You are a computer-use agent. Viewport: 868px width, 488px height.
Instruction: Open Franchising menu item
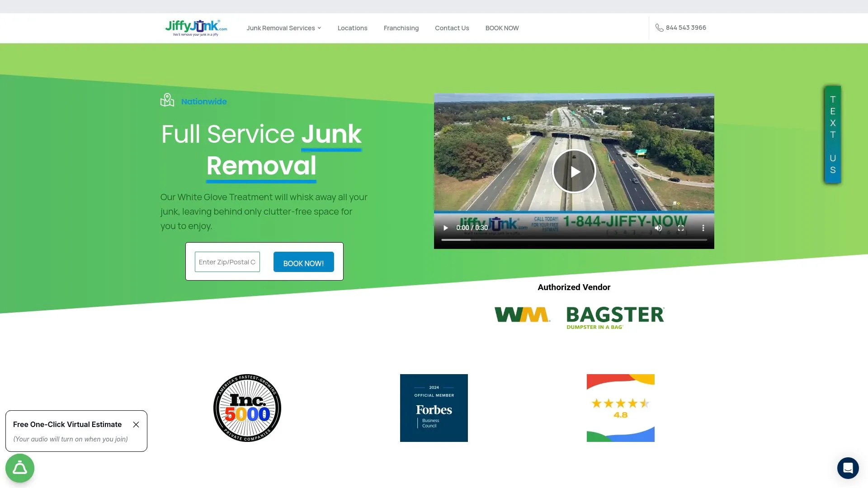point(401,28)
